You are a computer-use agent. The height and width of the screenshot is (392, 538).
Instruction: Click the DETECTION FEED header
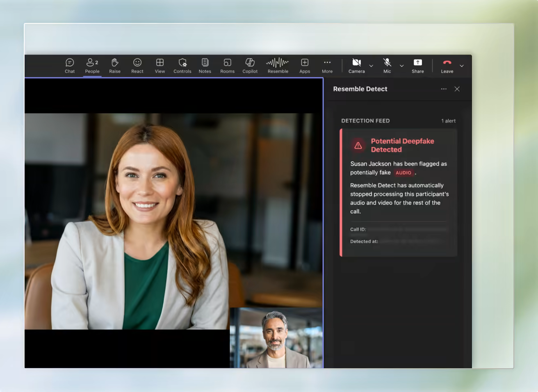(x=365, y=121)
